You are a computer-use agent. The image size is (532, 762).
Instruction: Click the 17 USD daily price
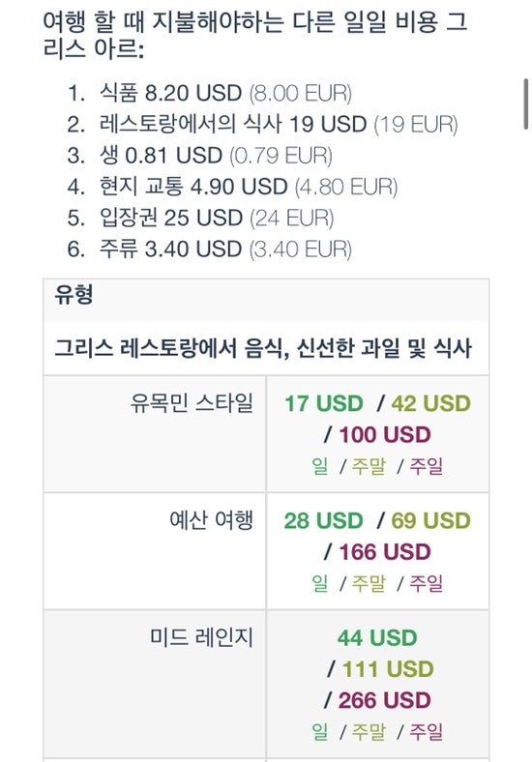click(x=324, y=403)
